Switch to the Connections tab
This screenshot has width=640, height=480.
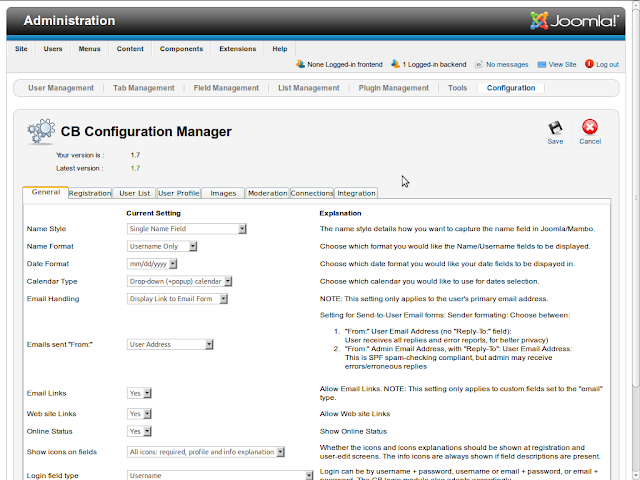(x=312, y=193)
